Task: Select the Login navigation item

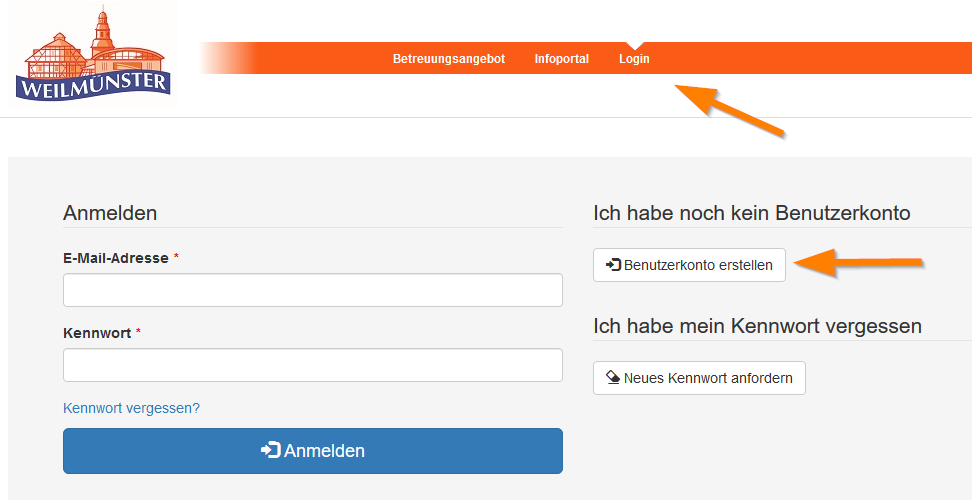Action: 634,59
